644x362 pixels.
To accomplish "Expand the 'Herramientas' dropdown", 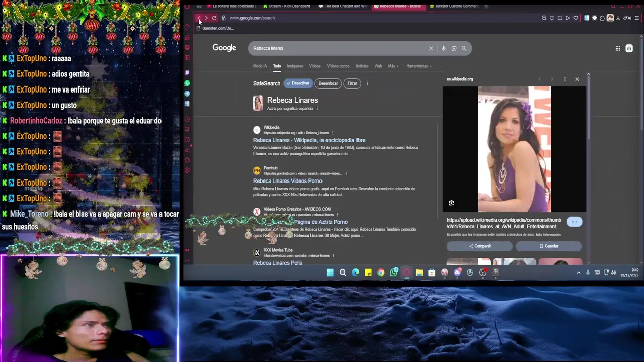I will tap(419, 66).
